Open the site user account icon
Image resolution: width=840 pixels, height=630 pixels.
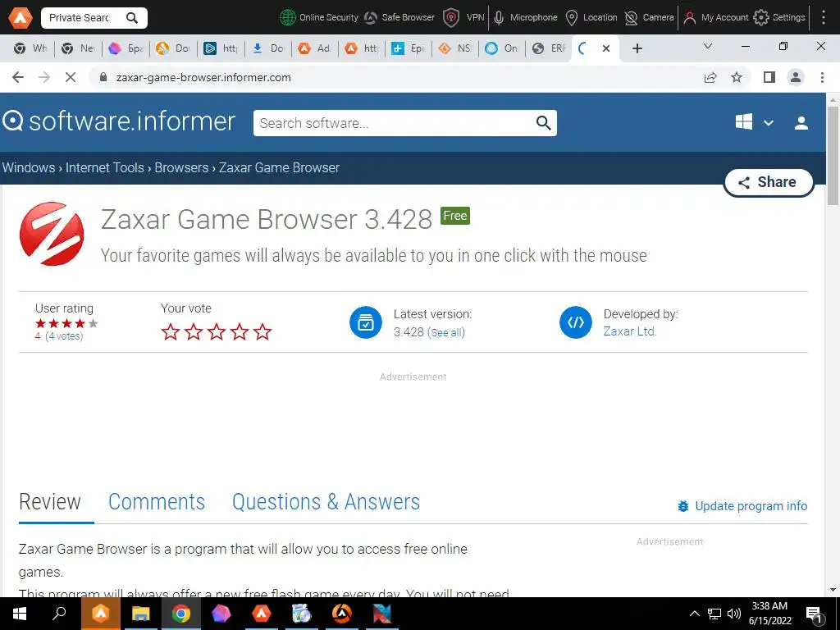click(x=801, y=123)
